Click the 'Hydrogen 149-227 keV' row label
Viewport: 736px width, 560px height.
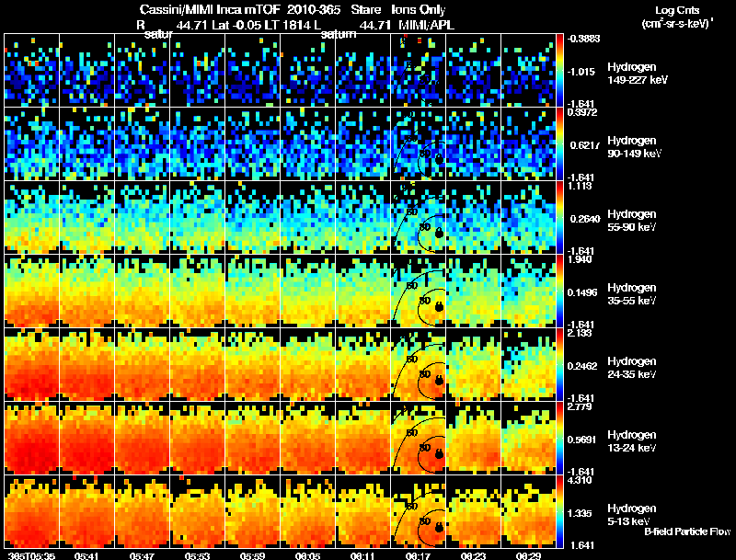638,74
